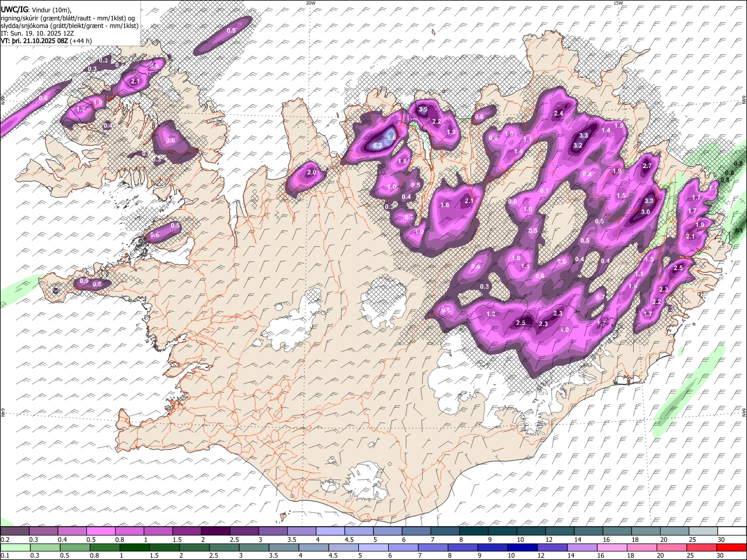747x560 pixels.
Task: Click the darkest green 1 swatch in bottom legend
Action: tap(134, 547)
